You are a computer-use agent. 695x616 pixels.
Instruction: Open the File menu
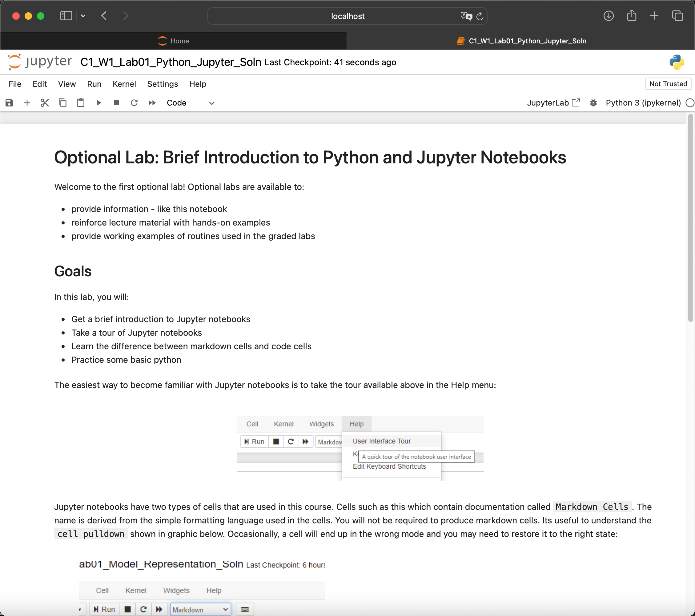click(x=15, y=84)
